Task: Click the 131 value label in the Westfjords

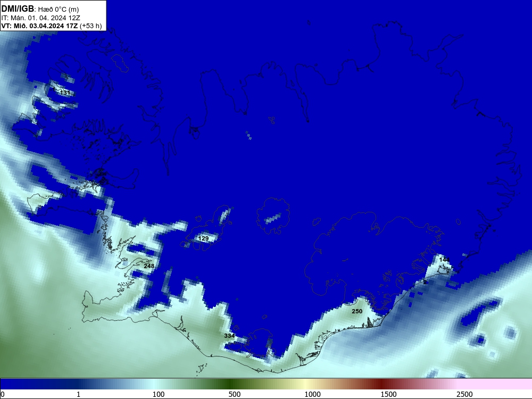Action: click(x=65, y=93)
